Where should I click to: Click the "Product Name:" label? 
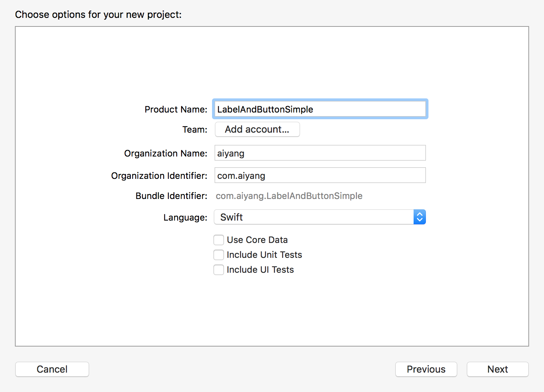176,110
